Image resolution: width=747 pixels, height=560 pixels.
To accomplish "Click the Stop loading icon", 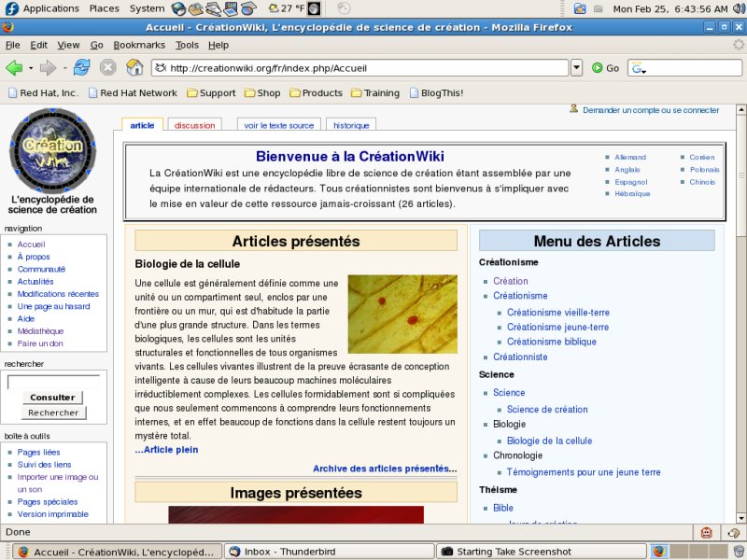I will [108, 67].
